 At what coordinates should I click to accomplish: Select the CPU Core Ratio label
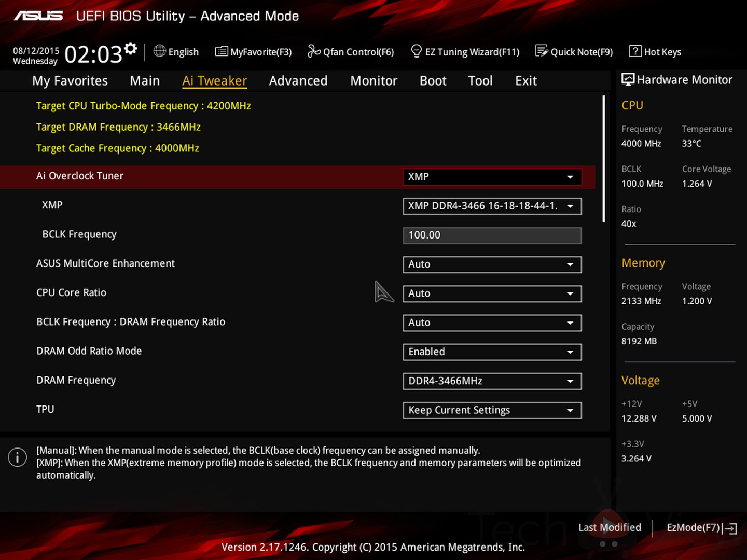click(x=71, y=292)
